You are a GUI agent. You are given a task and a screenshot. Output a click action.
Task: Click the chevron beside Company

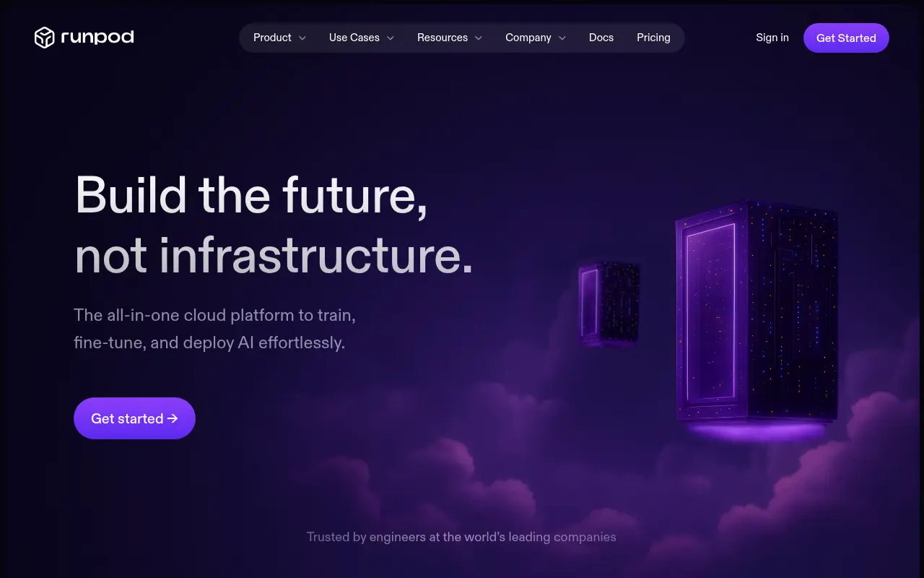point(562,38)
